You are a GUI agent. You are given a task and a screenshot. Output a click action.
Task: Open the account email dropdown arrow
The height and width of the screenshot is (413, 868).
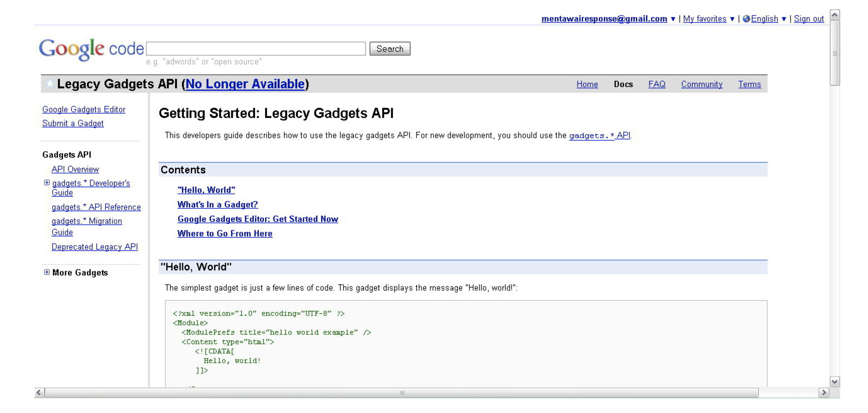click(673, 19)
